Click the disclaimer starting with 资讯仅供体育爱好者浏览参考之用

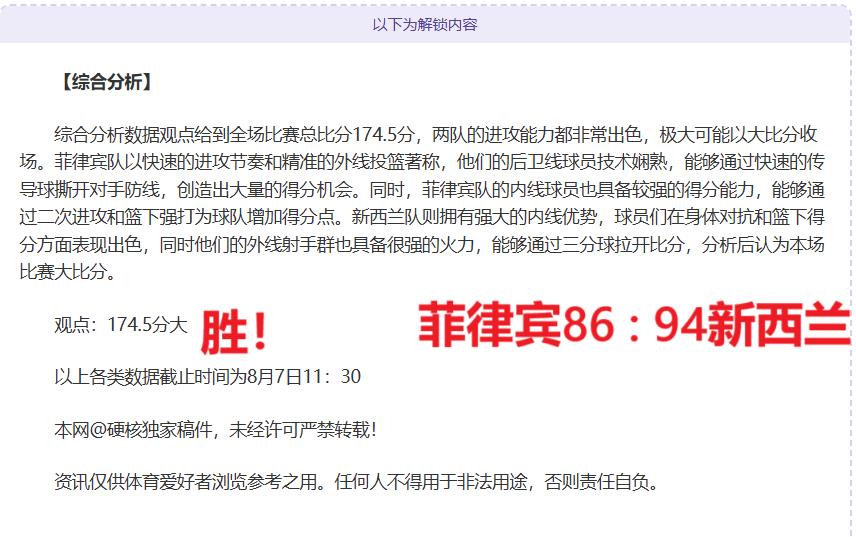click(x=356, y=482)
